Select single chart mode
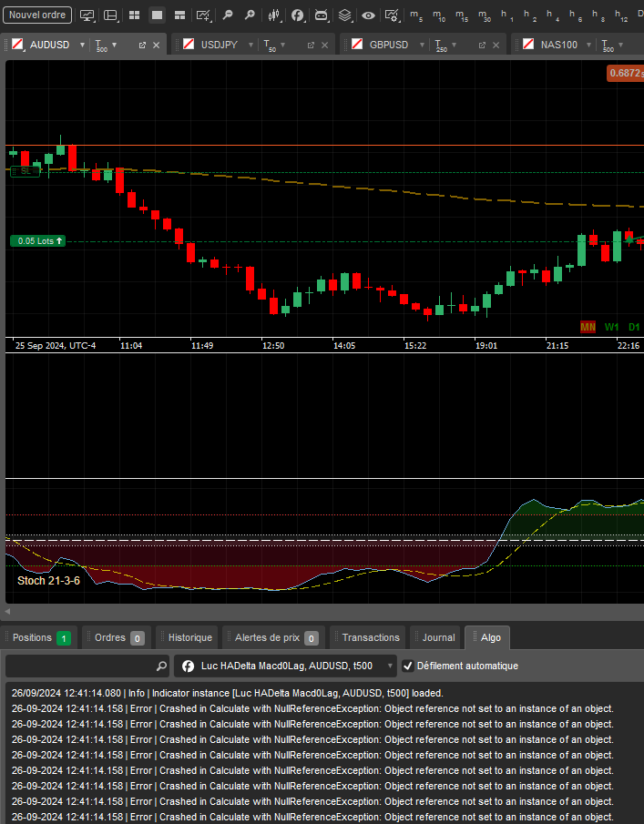Image resolution: width=644 pixels, height=824 pixels. coord(158,15)
